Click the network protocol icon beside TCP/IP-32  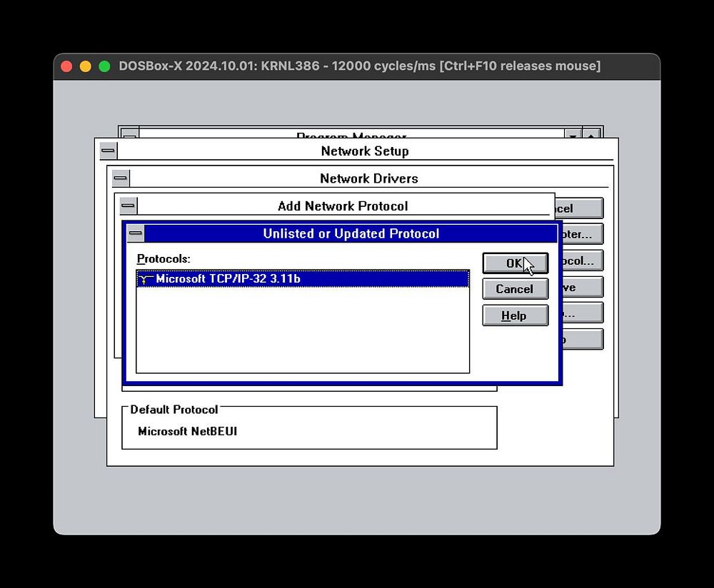146,278
